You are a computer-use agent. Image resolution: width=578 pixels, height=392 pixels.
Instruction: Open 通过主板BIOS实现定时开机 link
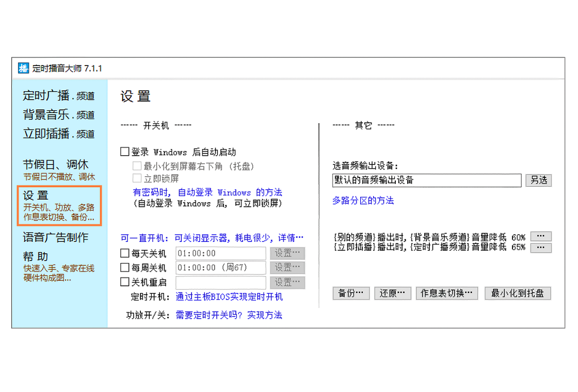[229, 297]
